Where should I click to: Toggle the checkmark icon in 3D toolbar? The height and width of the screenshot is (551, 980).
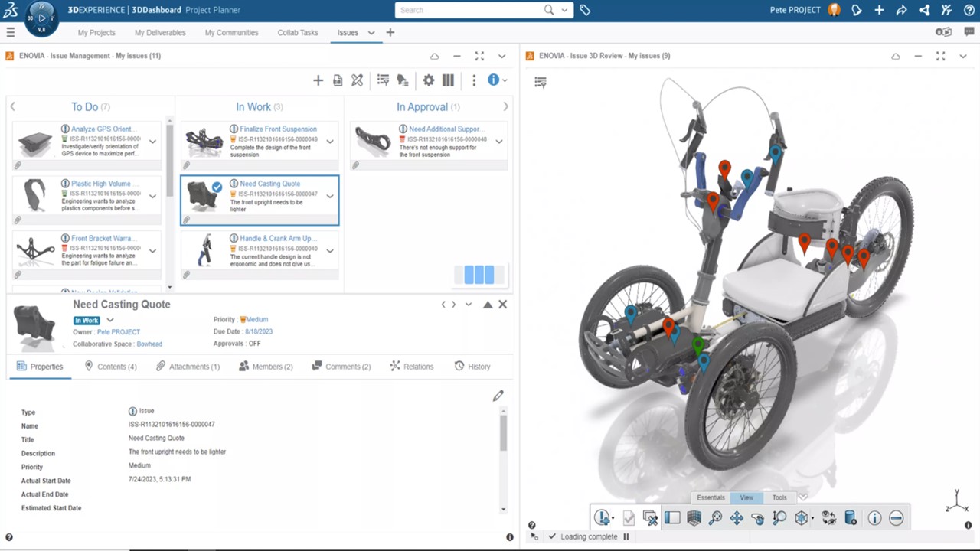[629, 518]
